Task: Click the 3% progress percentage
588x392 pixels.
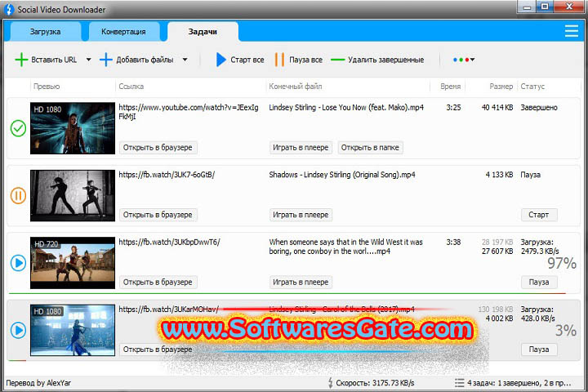Action: (x=566, y=331)
